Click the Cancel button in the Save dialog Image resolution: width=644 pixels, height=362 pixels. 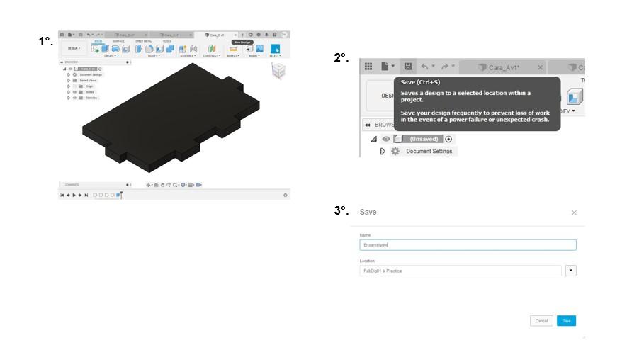point(541,321)
